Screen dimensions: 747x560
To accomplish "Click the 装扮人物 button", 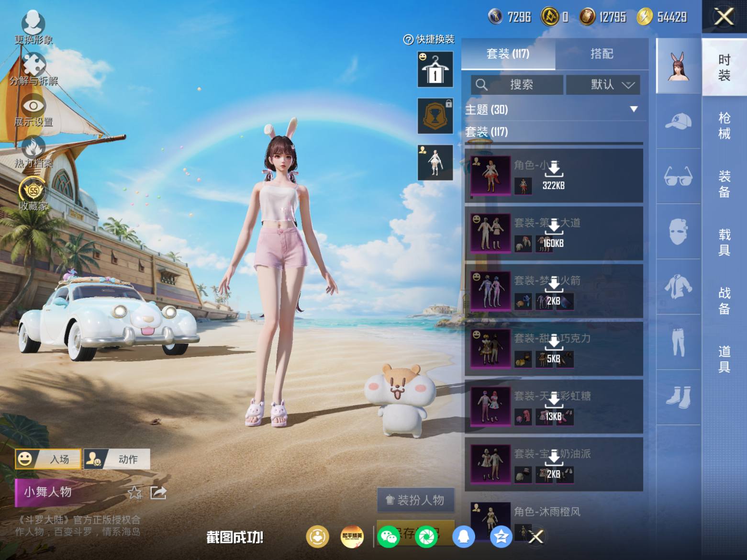I will pyautogui.click(x=416, y=500).
